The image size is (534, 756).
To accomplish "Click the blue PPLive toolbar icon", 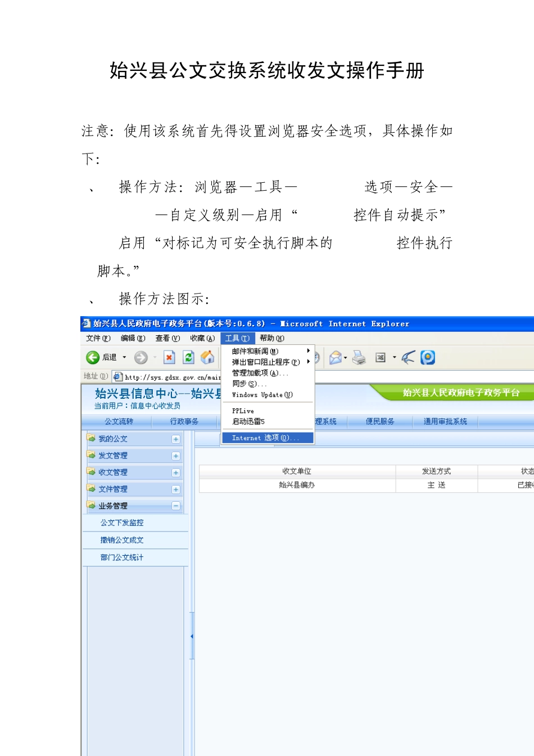I will (x=428, y=357).
